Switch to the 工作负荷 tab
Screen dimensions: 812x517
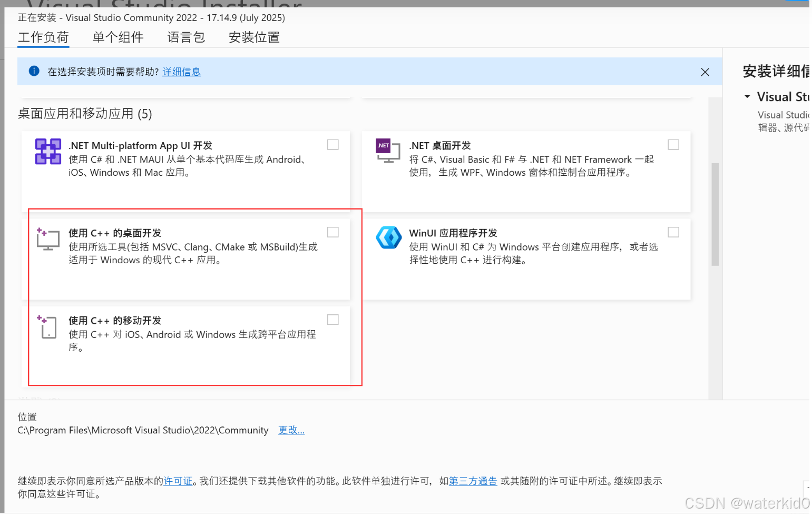click(x=43, y=37)
